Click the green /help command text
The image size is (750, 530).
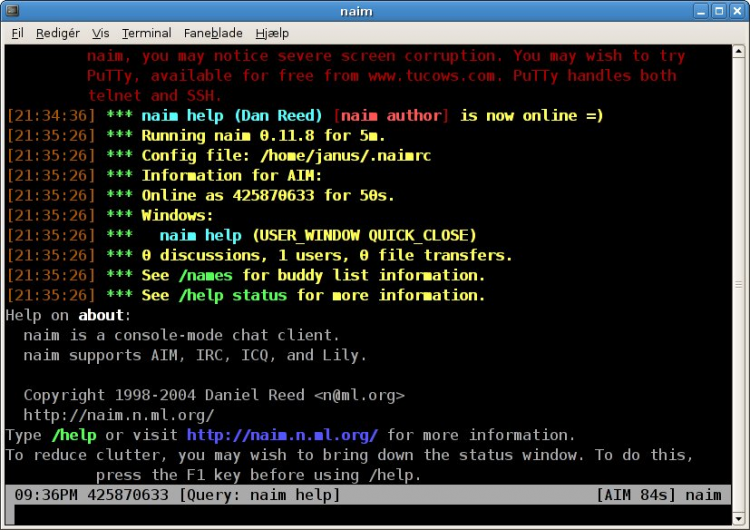(74, 435)
